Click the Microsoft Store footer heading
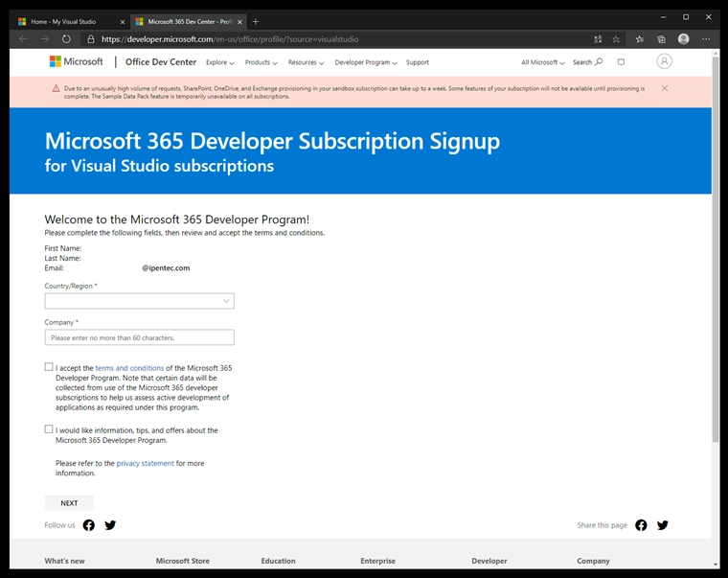 (182, 561)
